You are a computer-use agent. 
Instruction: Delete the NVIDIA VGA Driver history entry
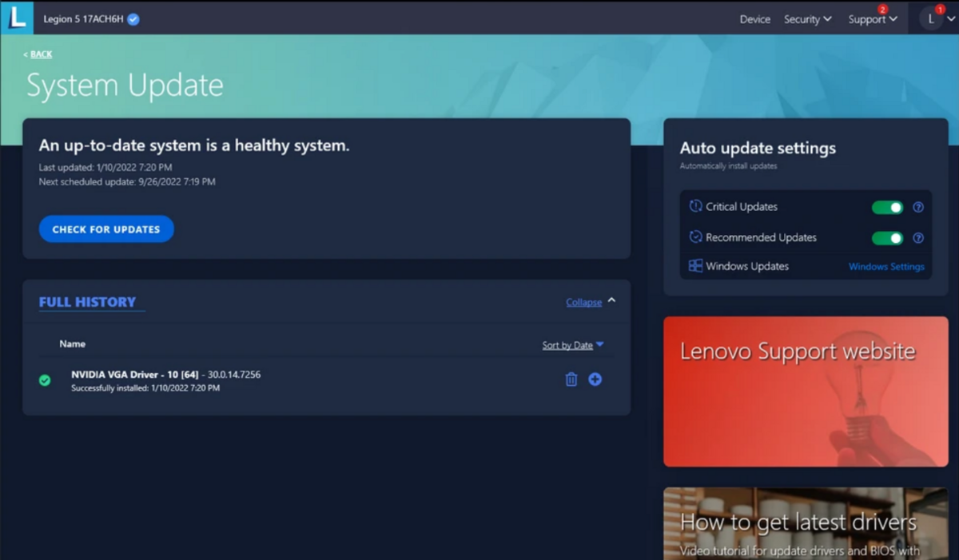click(x=571, y=379)
